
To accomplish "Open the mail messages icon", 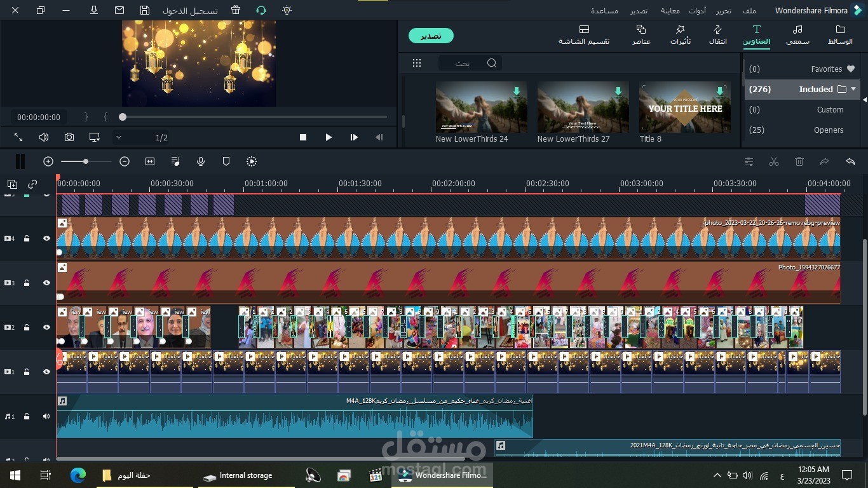I will (x=119, y=10).
